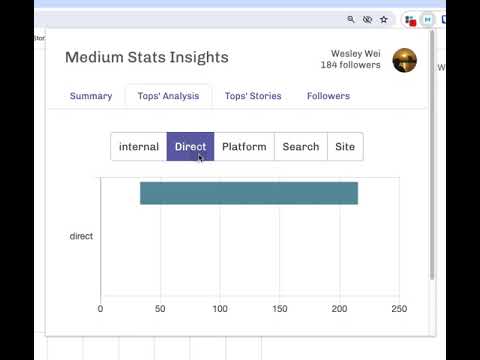The height and width of the screenshot is (360, 480).
Task: Click the 50 axis tick label
Action: [160, 309]
